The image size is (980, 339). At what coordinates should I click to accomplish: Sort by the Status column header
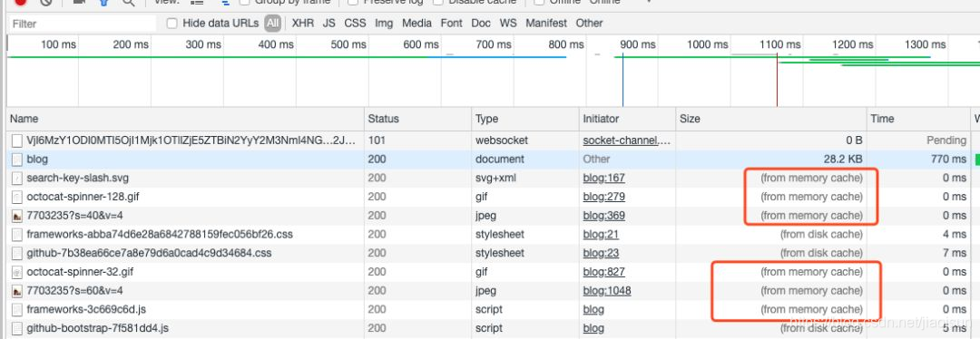tap(417, 119)
